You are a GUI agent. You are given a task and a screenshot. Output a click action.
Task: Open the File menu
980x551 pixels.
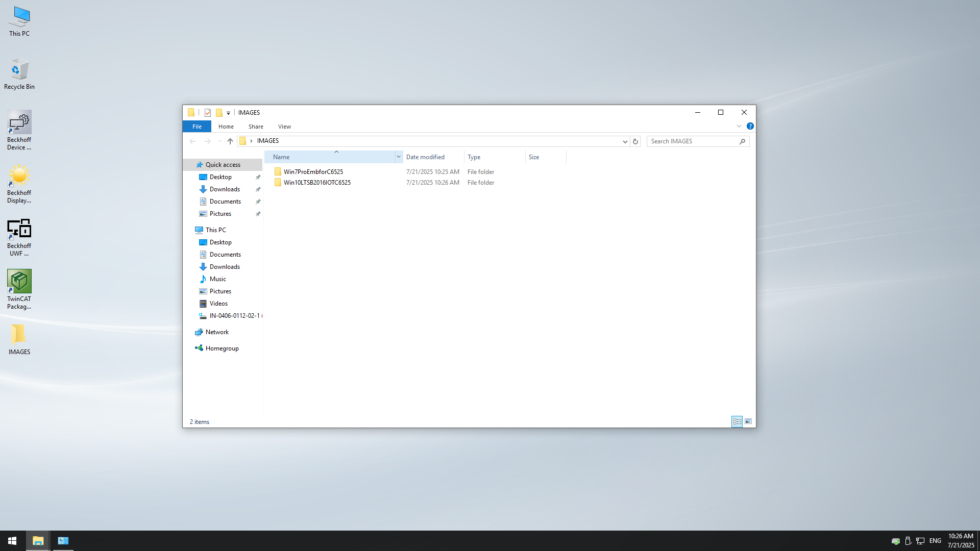(x=197, y=127)
